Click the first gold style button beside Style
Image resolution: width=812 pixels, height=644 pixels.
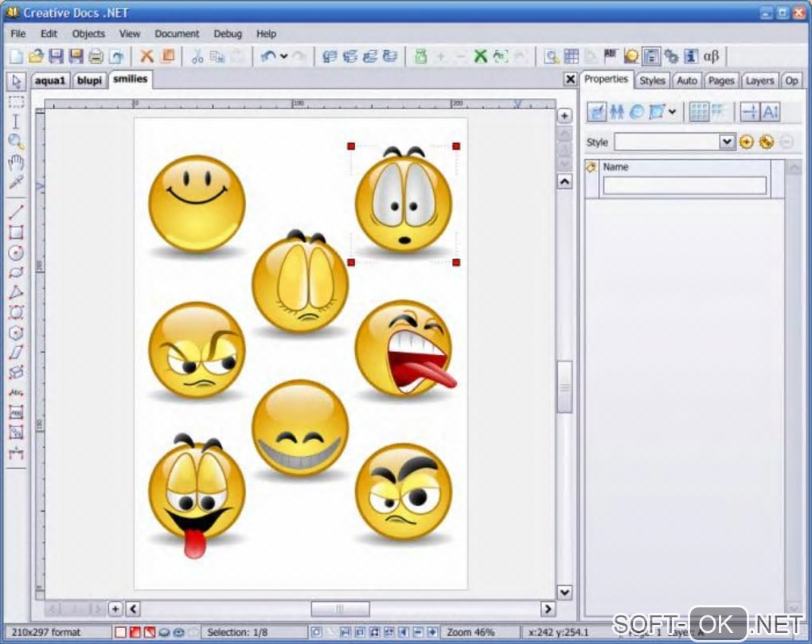[x=746, y=142]
